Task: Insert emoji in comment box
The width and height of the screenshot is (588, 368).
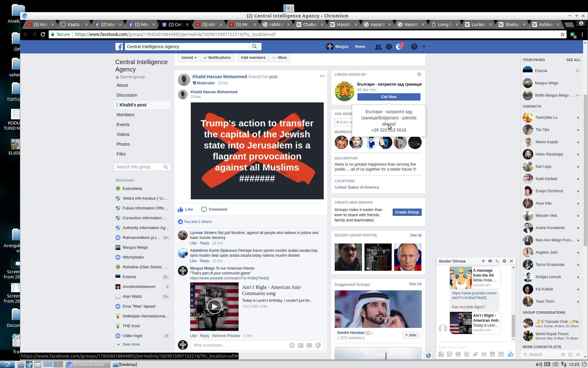Action: pyautogui.click(x=292, y=345)
